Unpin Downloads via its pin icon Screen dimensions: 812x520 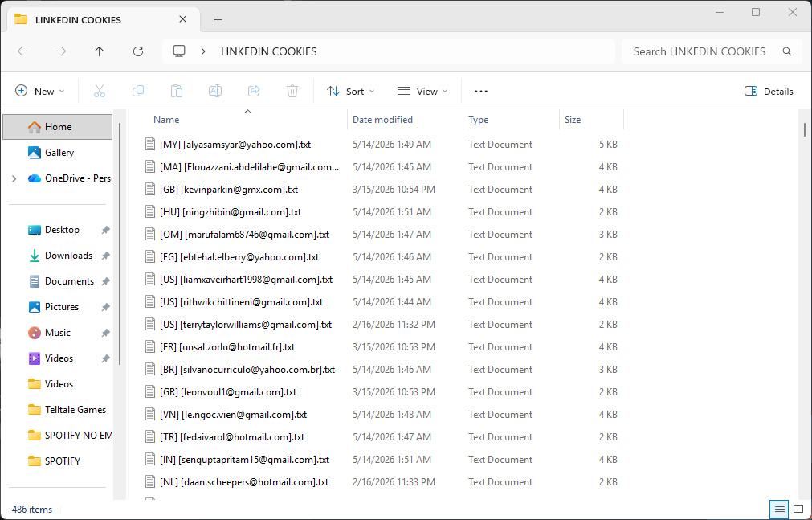tap(106, 256)
